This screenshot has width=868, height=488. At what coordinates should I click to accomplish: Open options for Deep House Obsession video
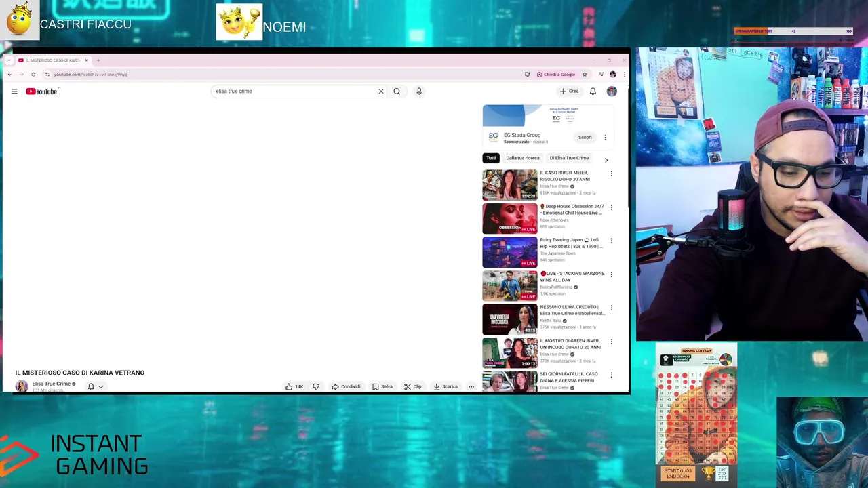(611, 207)
